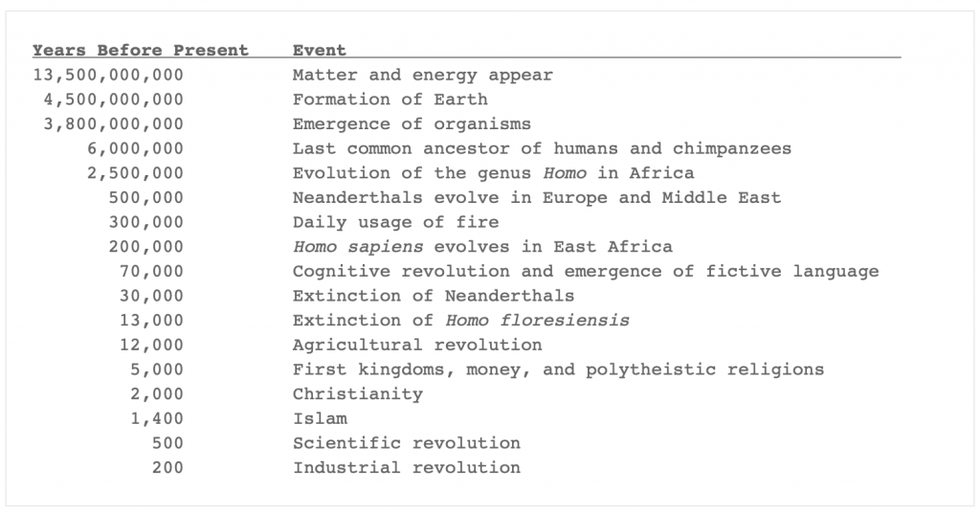Click the 13,500,000,000 years value
980x513 pixels.
108,75
